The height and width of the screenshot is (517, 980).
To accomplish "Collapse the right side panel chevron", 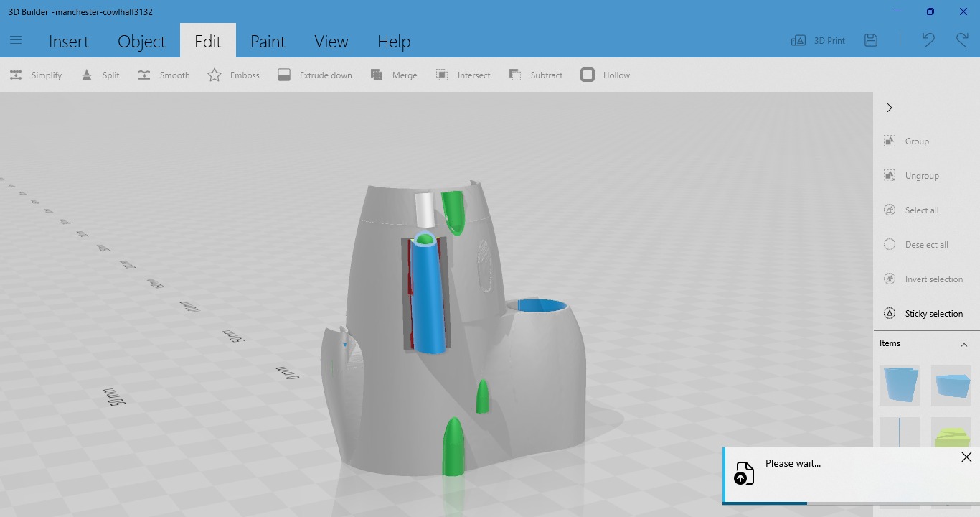I will (x=890, y=108).
